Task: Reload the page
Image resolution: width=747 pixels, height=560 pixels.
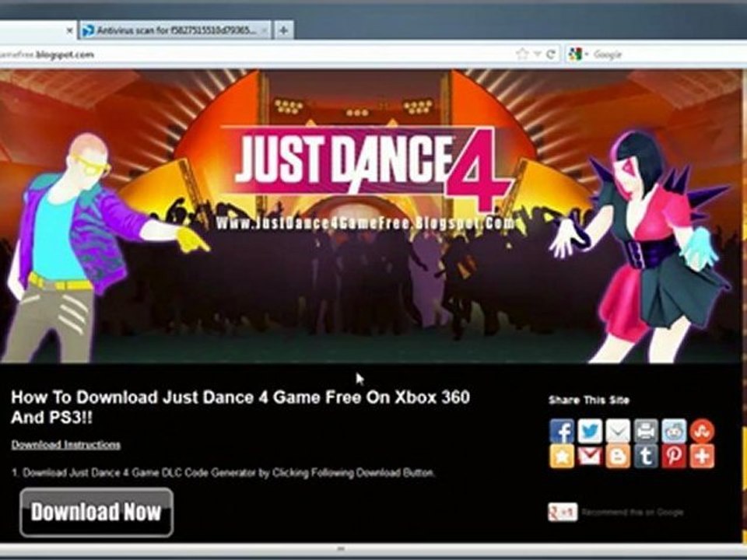Action: [551, 54]
